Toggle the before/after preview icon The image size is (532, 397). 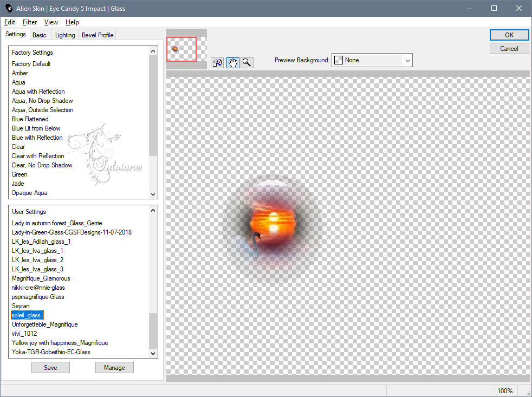(x=217, y=63)
